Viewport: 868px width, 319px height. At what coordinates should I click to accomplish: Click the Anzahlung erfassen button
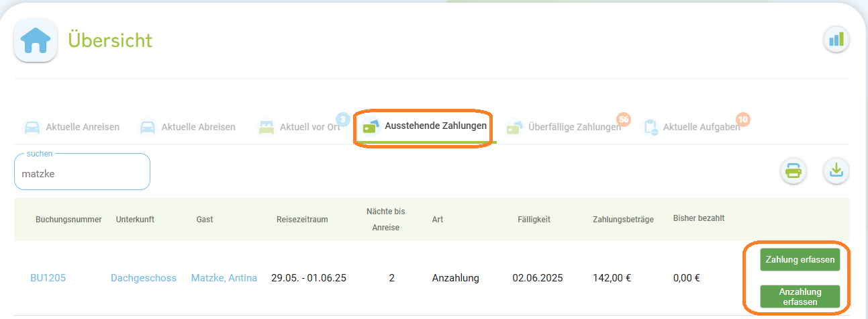coord(800,297)
